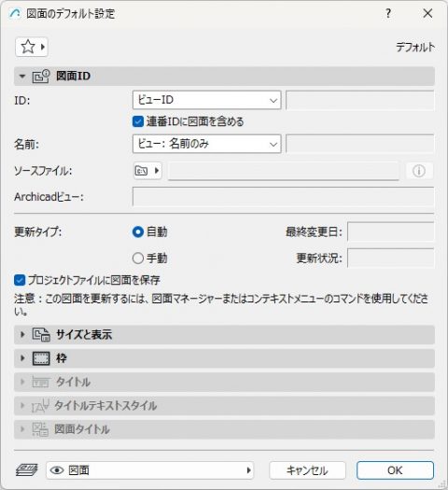The image size is (448, 490).
Task: Close the 図面のデフォルト設定 dialog
Action: 427,13
